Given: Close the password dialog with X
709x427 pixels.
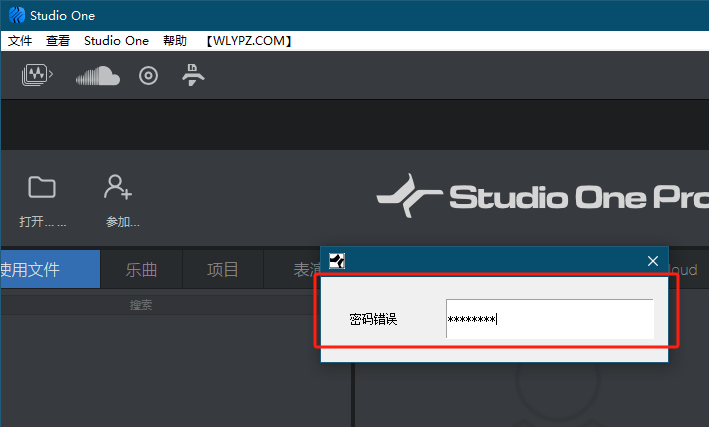Looking at the screenshot, I should pos(652,261).
